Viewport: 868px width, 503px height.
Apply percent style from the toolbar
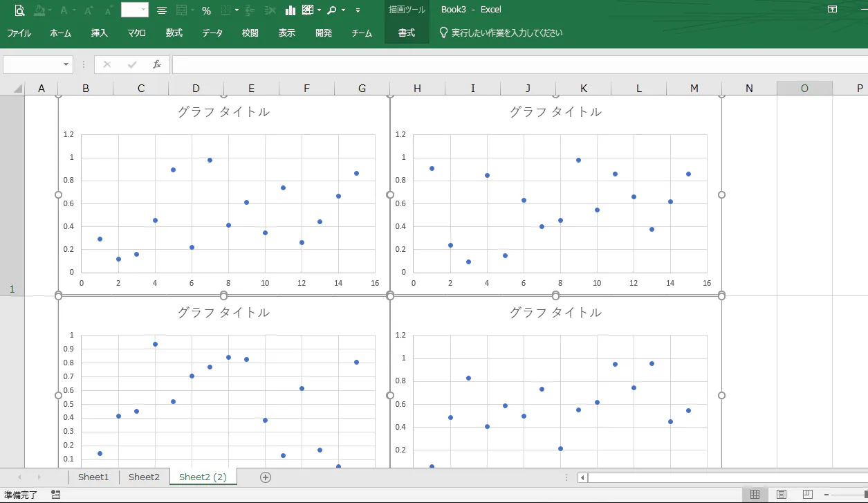click(206, 10)
